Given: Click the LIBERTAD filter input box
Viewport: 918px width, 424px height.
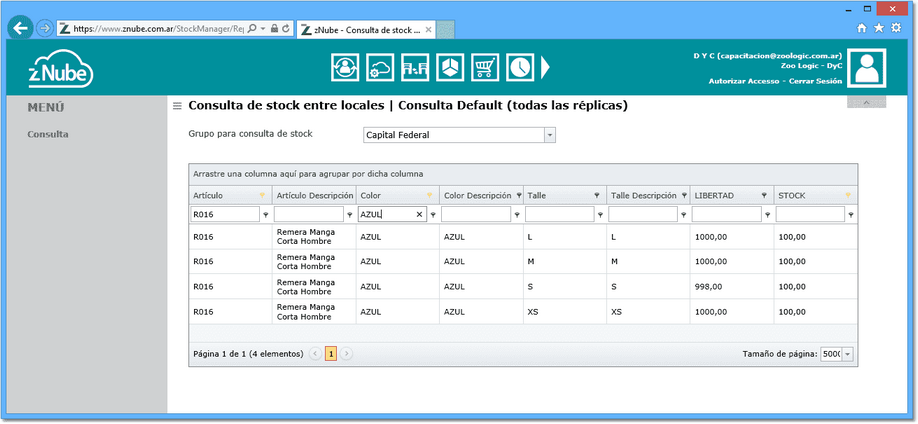Looking at the screenshot, I should click(x=727, y=214).
